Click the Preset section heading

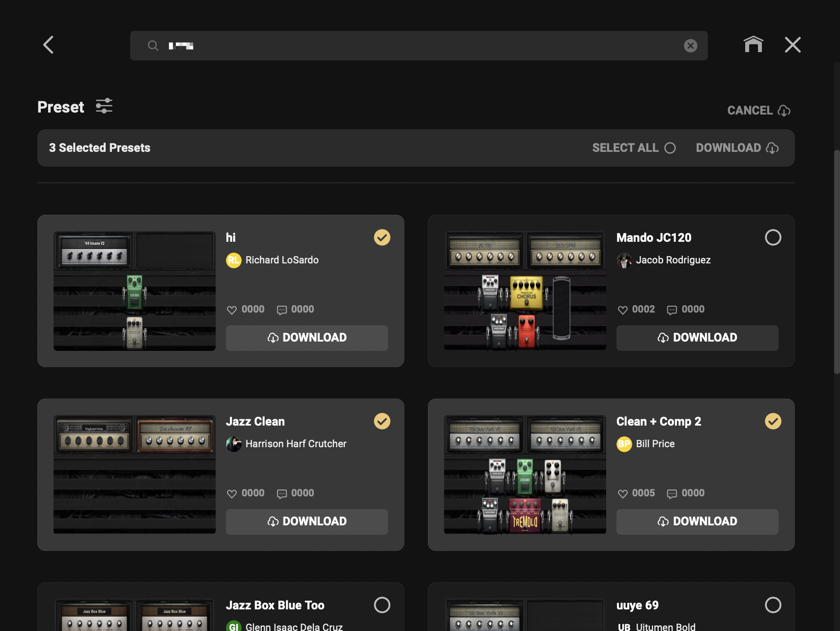(61, 107)
